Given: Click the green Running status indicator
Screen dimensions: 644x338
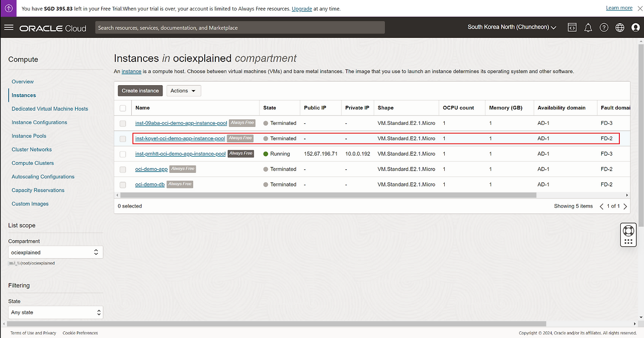Looking at the screenshot, I should (x=266, y=154).
